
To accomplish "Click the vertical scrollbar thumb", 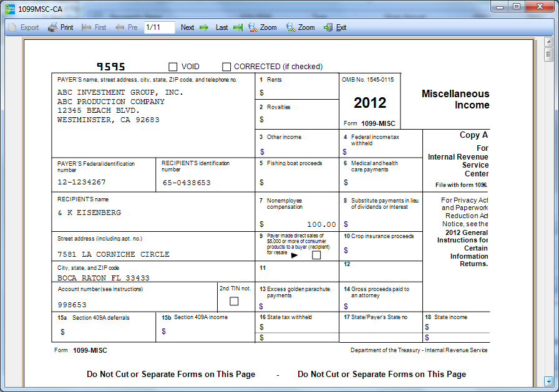I will point(549,55).
